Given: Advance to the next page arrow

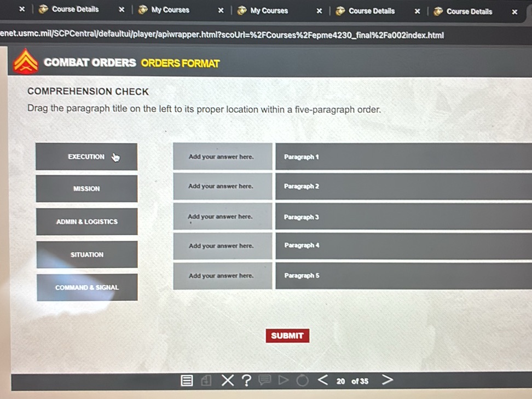Looking at the screenshot, I should coord(387,380).
